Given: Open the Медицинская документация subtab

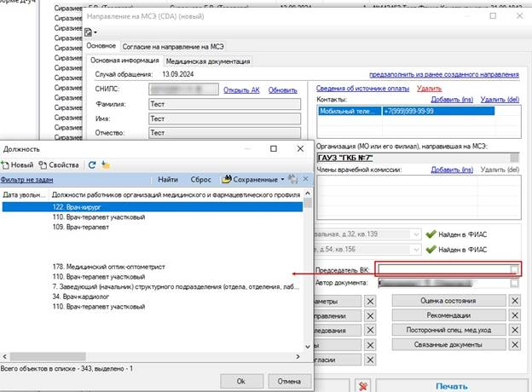Looking at the screenshot, I should pos(208,61).
